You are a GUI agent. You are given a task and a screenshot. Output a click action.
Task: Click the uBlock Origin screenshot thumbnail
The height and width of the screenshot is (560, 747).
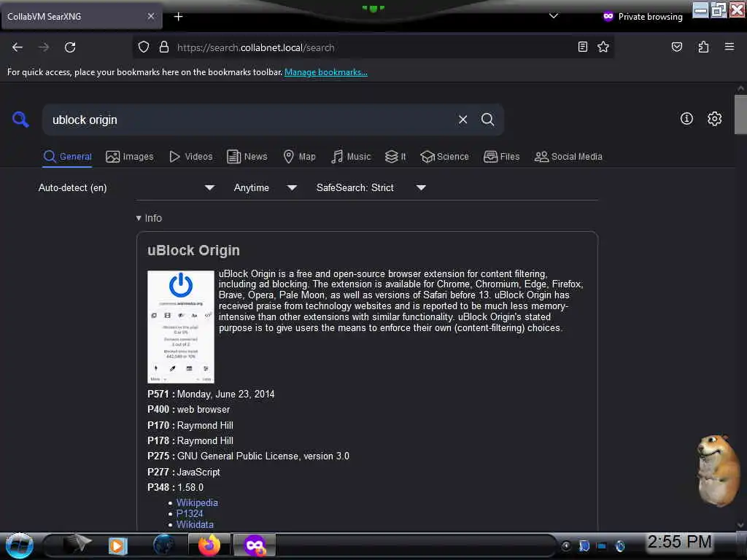tap(181, 327)
